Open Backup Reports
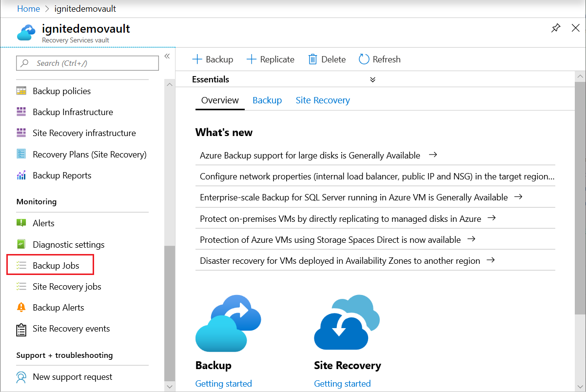 [x=61, y=175]
